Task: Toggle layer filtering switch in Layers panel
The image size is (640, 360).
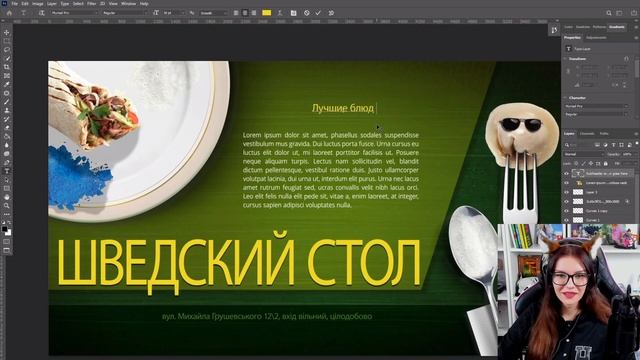Action: [x=636, y=144]
